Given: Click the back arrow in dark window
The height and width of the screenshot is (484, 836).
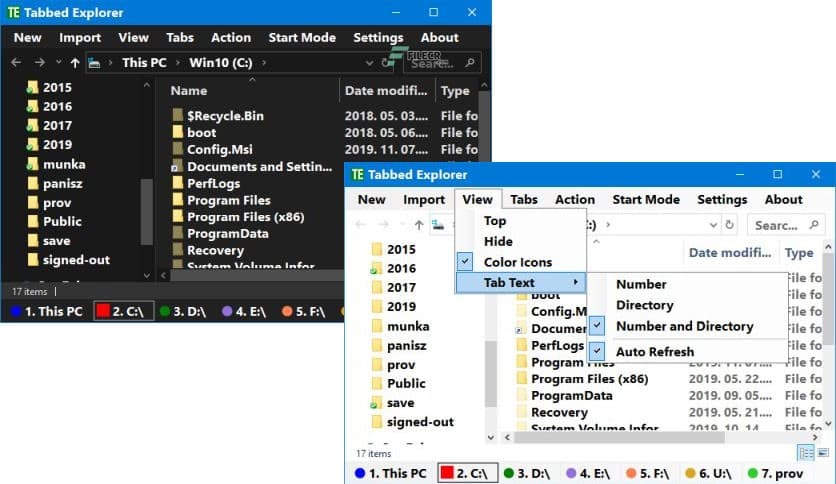Looking at the screenshot, I should [16, 62].
